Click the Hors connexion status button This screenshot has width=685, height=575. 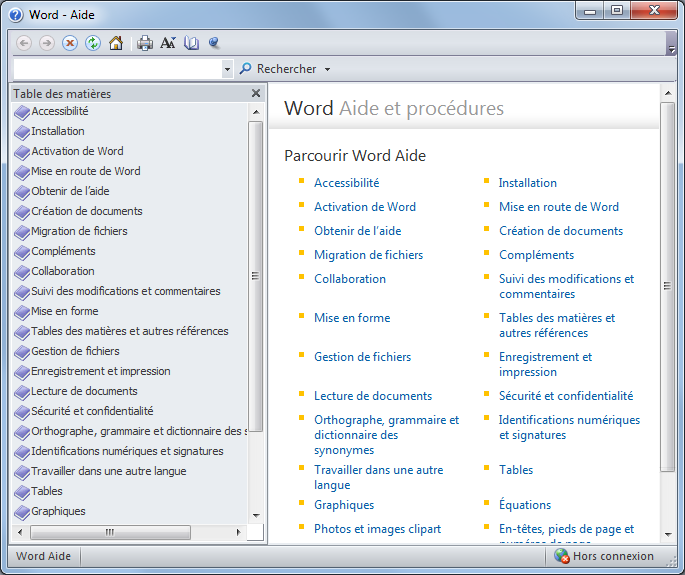pyautogui.click(x=604, y=556)
